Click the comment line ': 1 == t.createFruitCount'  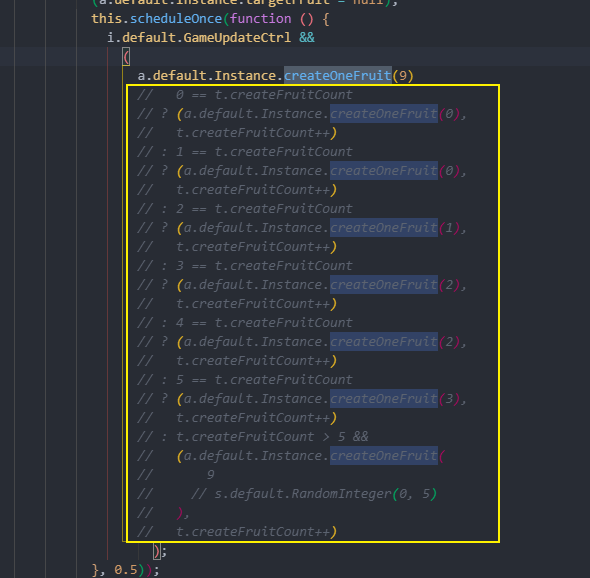tap(245, 152)
